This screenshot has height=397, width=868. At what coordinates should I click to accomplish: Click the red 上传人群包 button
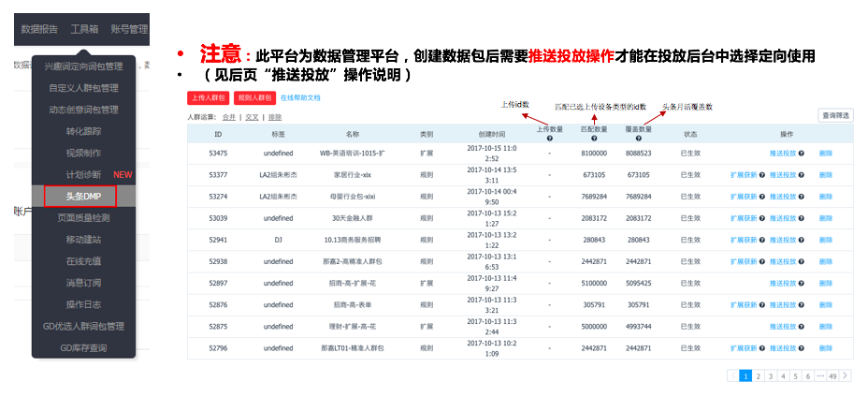coord(209,98)
